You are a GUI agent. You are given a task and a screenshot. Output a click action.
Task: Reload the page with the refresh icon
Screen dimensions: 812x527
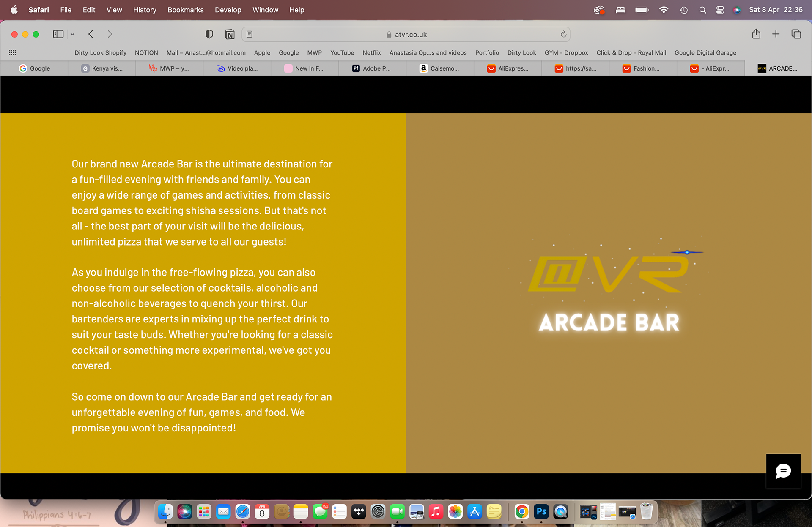563,34
